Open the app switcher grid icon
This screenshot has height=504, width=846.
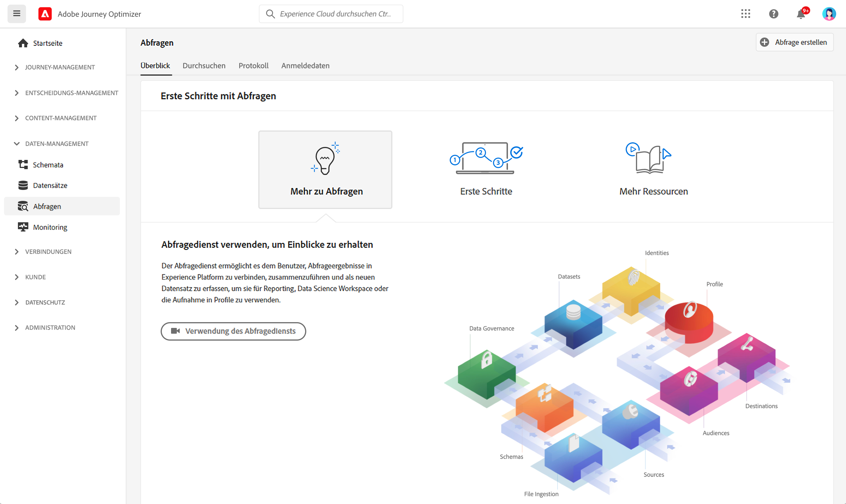tap(745, 14)
